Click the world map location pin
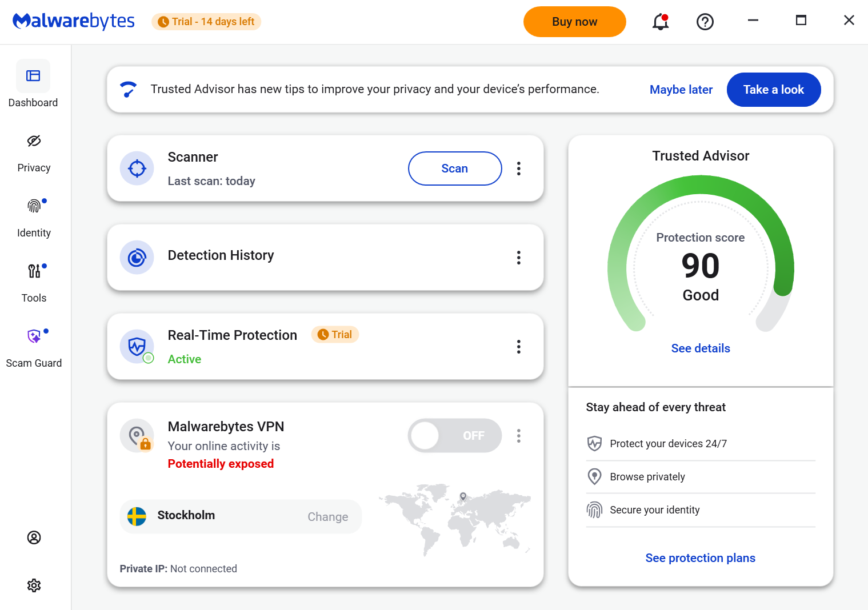This screenshot has height=610, width=868. [x=463, y=497]
